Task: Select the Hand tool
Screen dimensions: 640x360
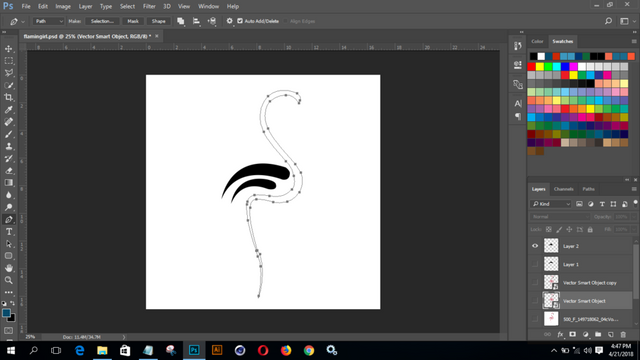Action: pyautogui.click(x=9, y=268)
